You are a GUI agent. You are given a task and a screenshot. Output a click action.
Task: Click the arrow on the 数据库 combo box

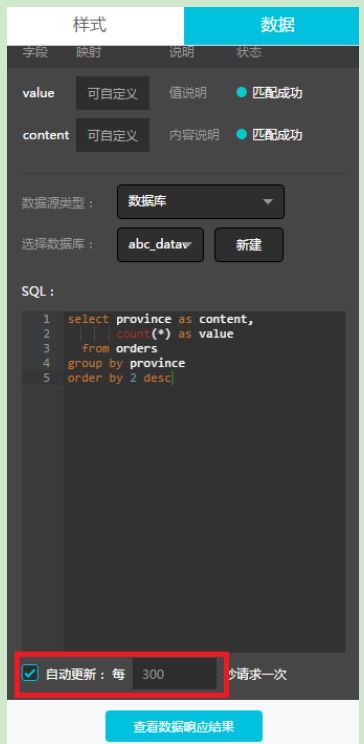(268, 202)
